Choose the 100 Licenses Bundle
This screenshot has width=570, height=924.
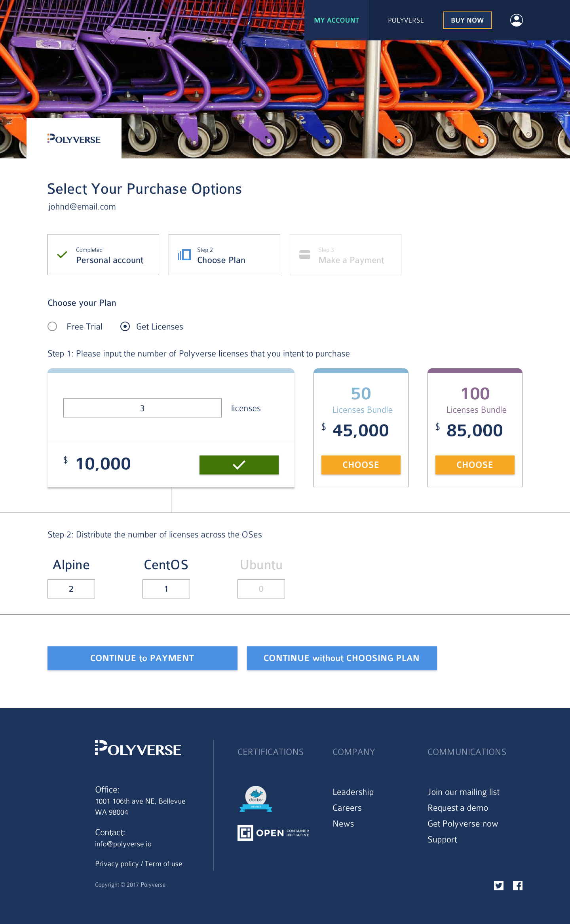click(475, 465)
